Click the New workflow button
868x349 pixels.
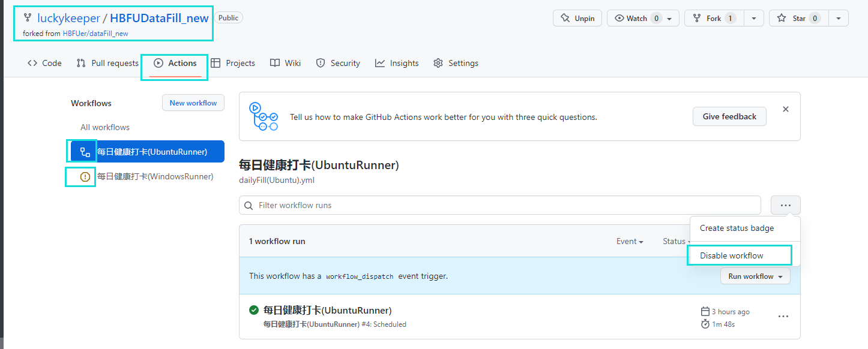(x=193, y=103)
